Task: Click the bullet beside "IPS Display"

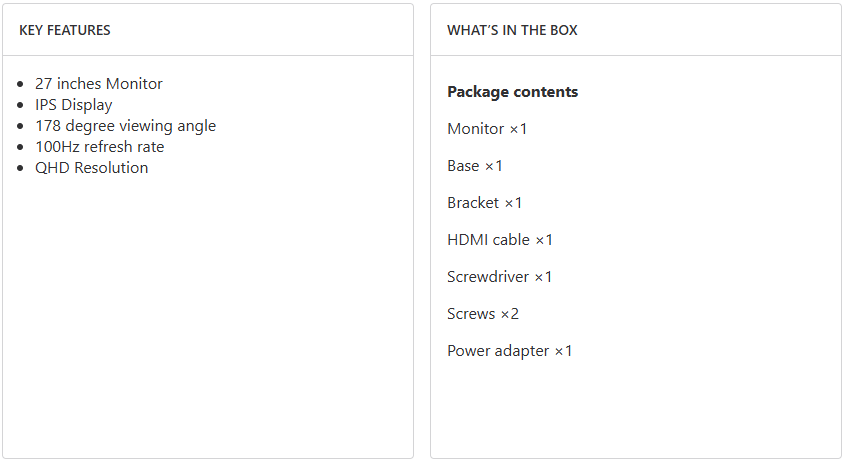Action: tap(22, 106)
